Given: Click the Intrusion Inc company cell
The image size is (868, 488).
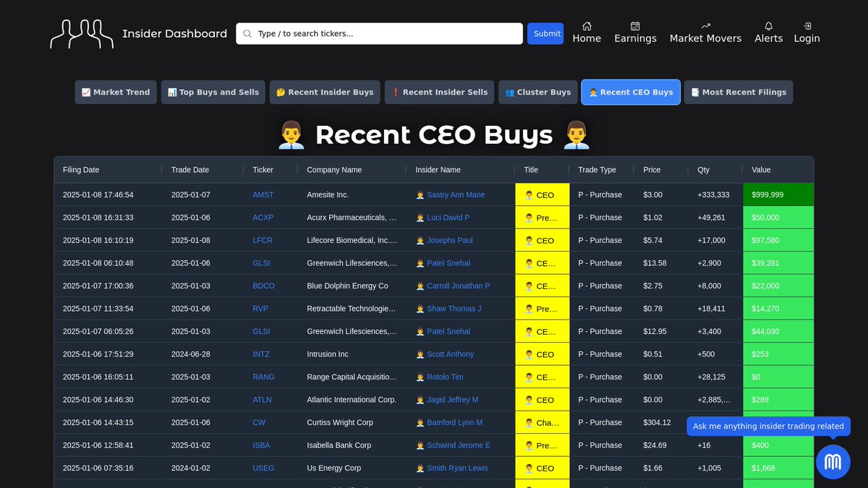Looking at the screenshot, I should pos(352,354).
